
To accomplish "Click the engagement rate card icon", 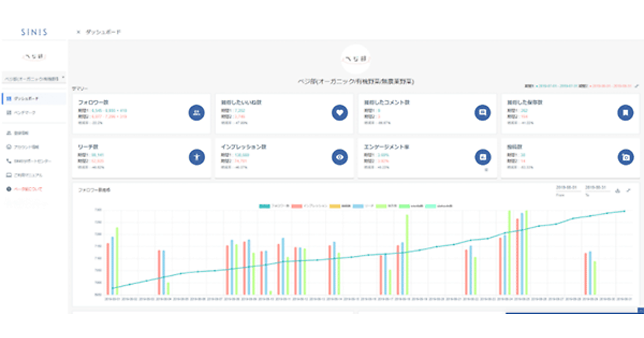I will (x=482, y=157).
